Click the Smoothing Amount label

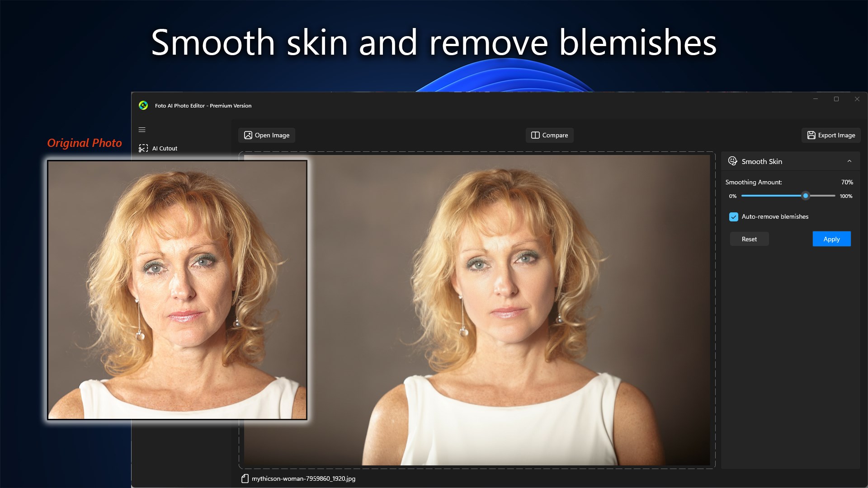(754, 182)
